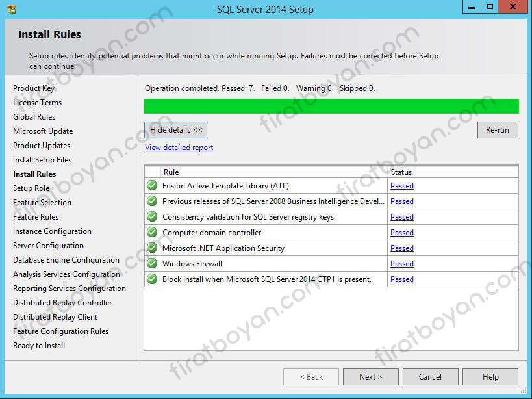Viewport: 532px width, 399px height.
Task: Select Distributed Replay Controller step
Action: [x=62, y=303]
